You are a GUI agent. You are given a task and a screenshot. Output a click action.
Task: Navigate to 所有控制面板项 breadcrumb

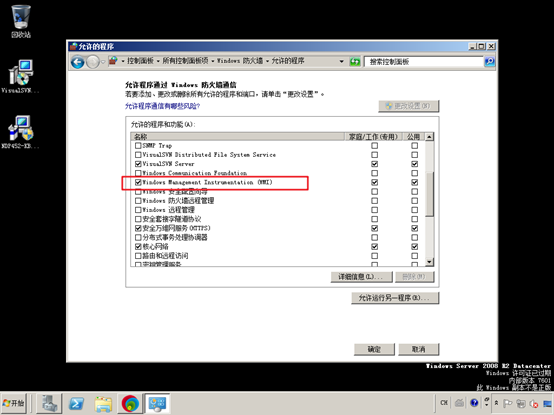pos(185,61)
